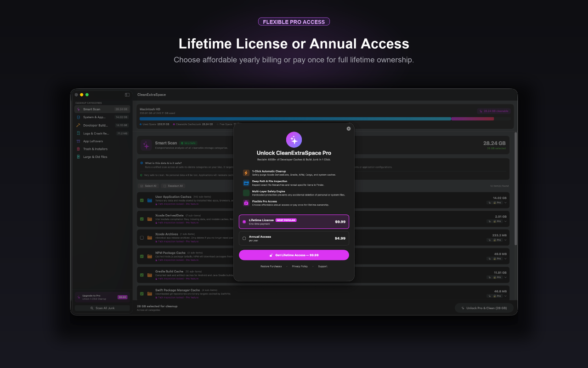Close the Unlock Pro dialog

point(348,129)
